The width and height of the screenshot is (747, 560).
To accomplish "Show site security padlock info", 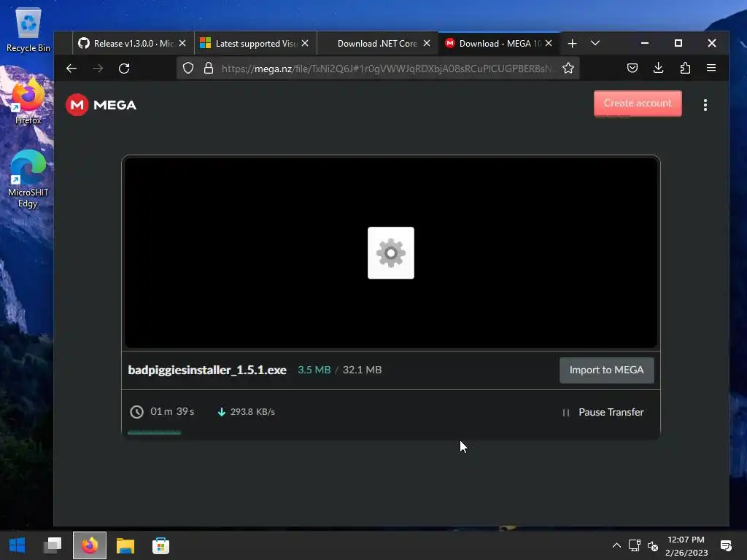I will (x=208, y=69).
